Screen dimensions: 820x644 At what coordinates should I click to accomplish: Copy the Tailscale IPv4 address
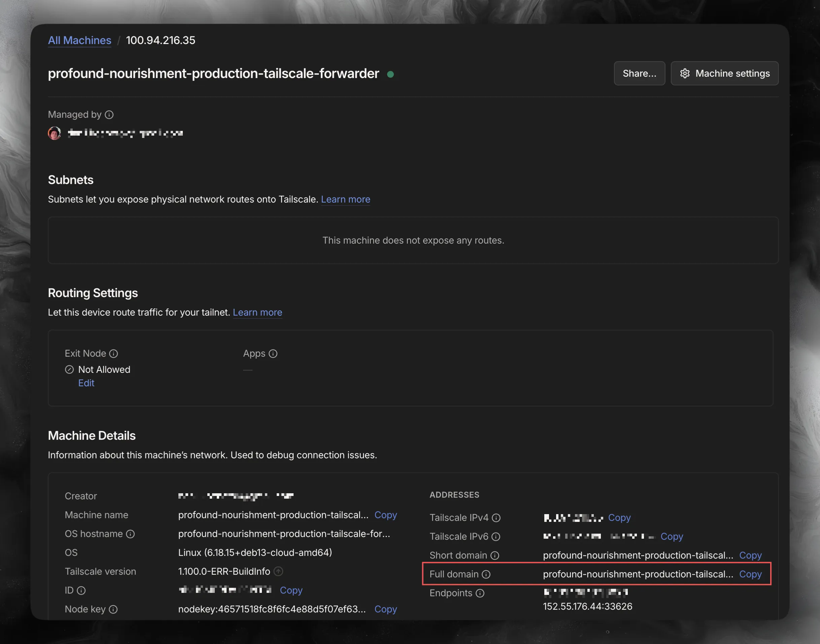point(619,517)
